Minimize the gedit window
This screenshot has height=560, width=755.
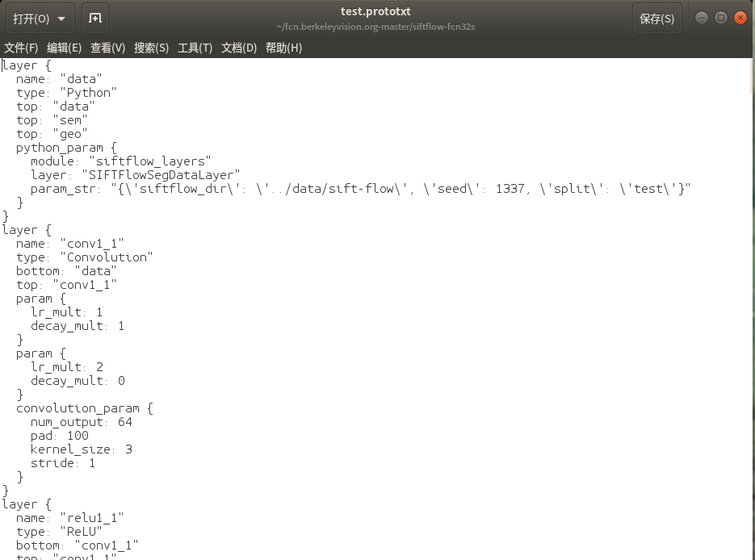tap(701, 18)
